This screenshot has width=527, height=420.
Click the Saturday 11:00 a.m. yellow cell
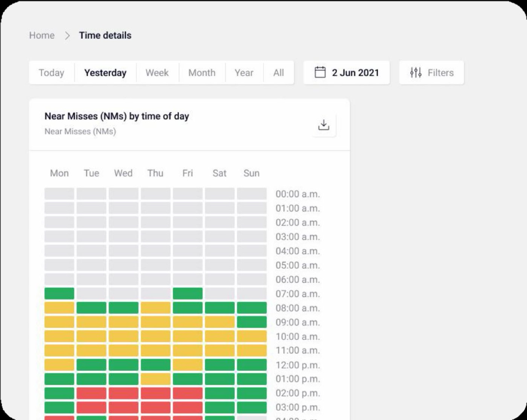pos(220,350)
